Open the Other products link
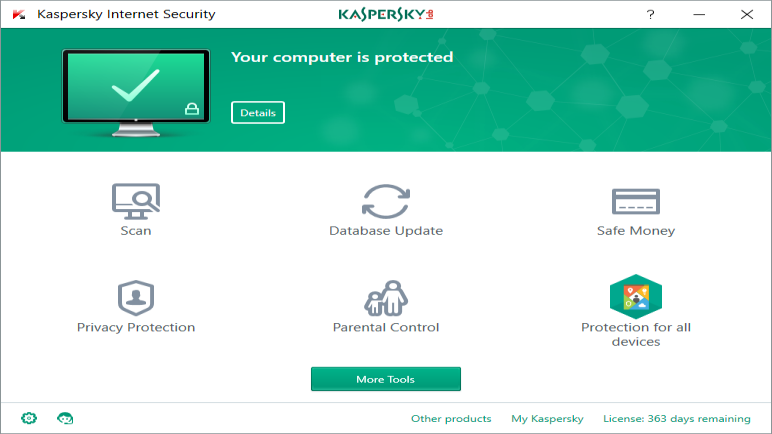Screen dimensions: 772x434 click(451, 418)
